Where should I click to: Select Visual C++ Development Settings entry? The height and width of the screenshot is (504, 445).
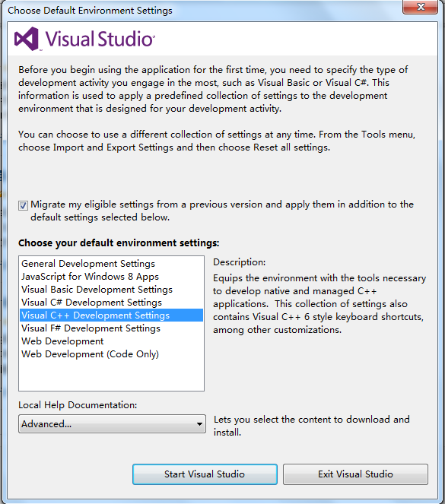[111, 315]
